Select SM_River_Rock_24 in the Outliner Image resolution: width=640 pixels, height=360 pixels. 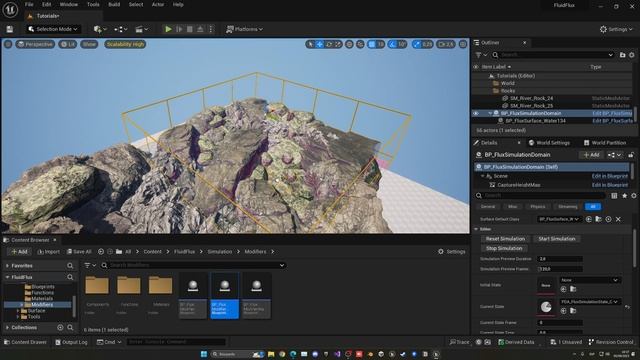[x=531, y=98]
